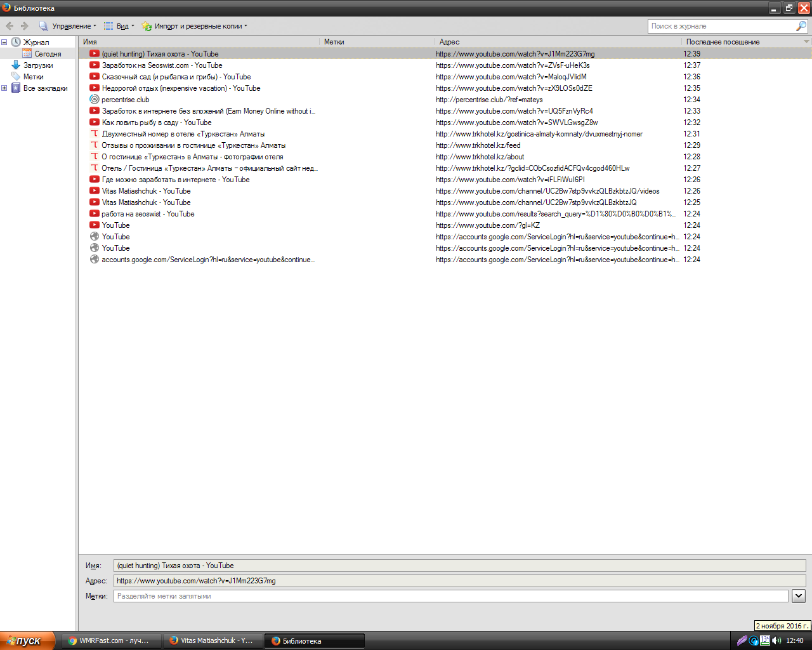This screenshot has width=812, height=650.
Task: Go back with the left arrow button
Action: [x=10, y=26]
